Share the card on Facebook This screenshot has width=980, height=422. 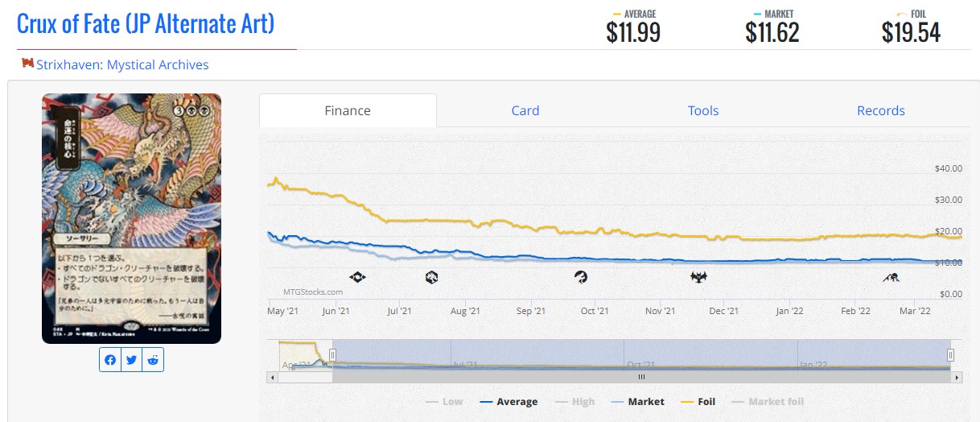pos(110,360)
